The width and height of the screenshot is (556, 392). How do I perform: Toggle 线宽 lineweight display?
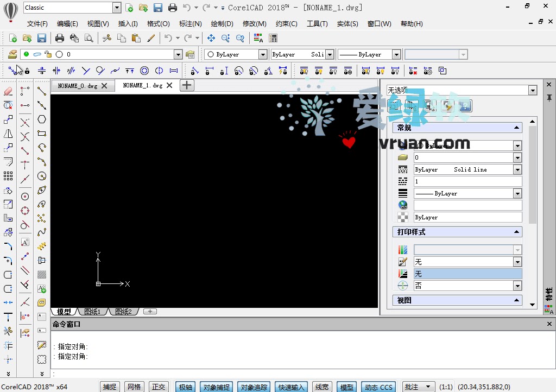tap(322, 387)
